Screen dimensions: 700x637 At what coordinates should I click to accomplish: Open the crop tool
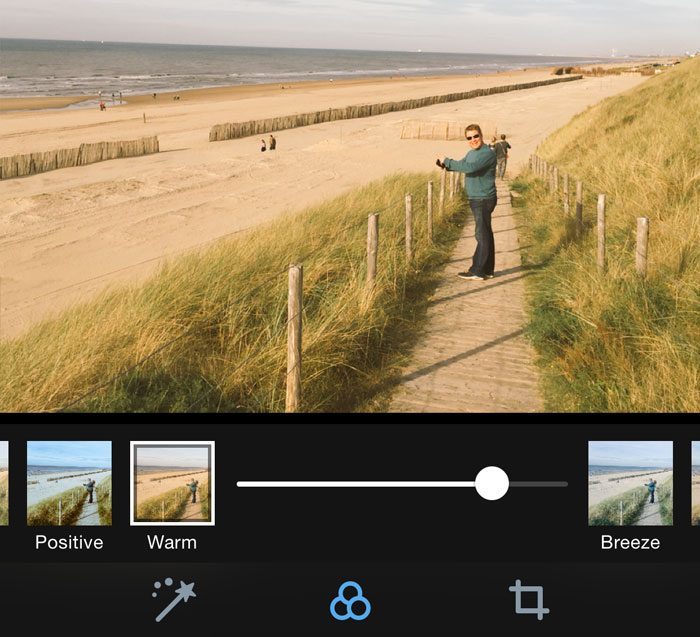click(529, 600)
